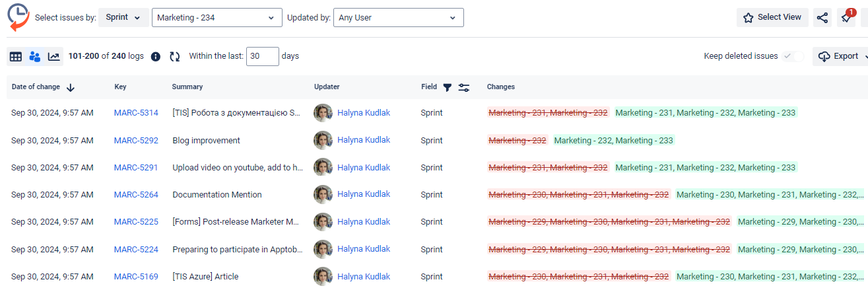Open the Any User updater dropdown
Screen dimensions: 868x290
coord(398,18)
